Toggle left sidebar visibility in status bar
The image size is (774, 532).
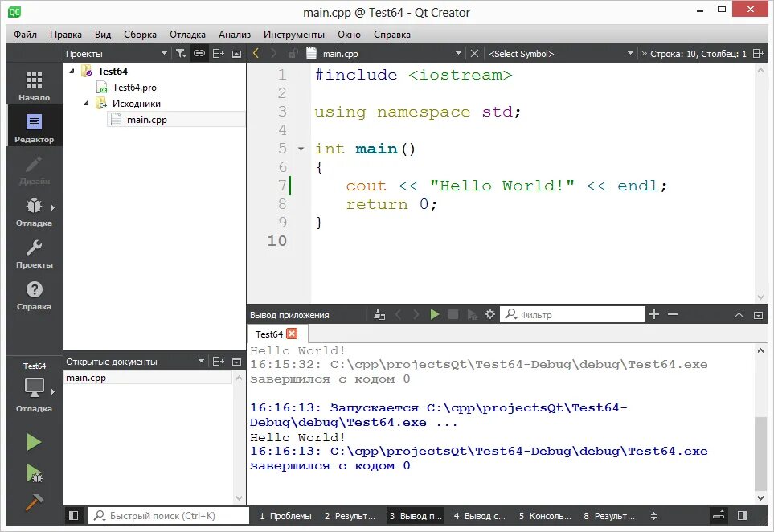pyautogui.click(x=74, y=515)
